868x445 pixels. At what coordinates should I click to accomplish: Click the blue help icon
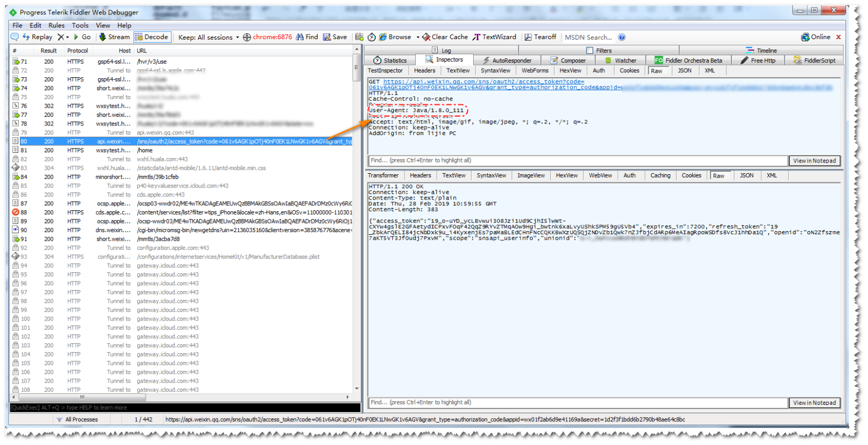click(622, 37)
